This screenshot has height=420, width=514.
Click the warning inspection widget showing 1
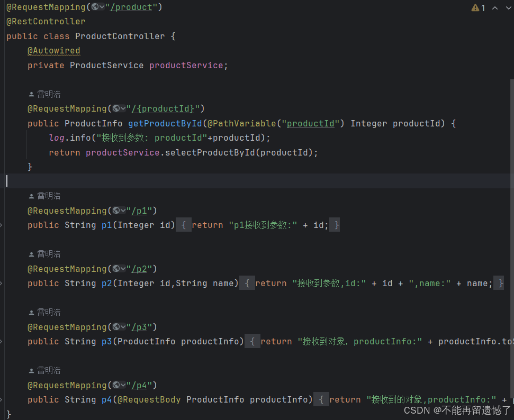[x=477, y=7]
